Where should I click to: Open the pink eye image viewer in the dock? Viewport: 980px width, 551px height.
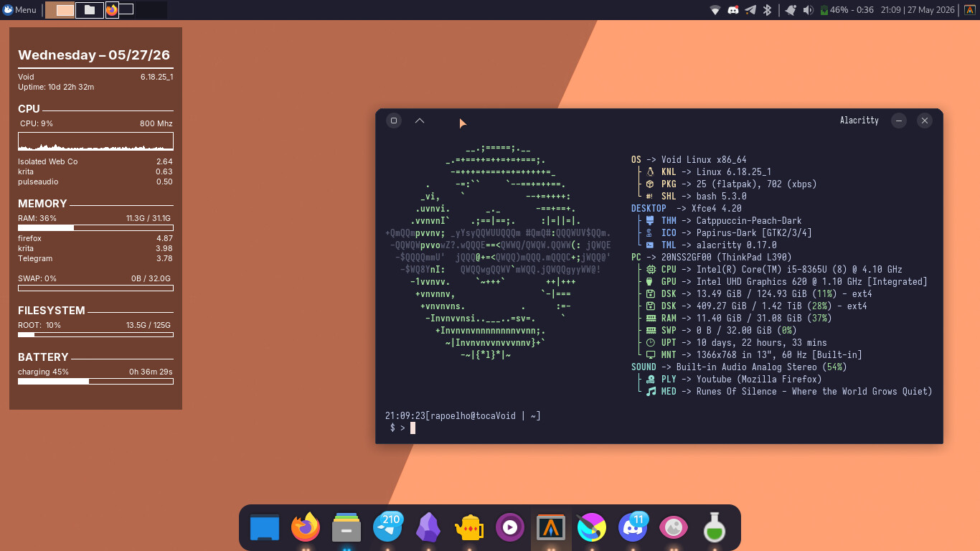tap(674, 528)
